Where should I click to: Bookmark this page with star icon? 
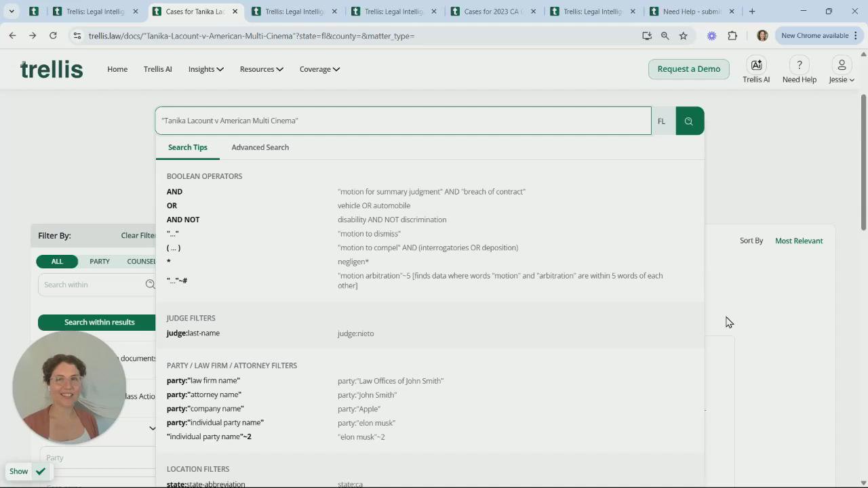click(x=684, y=36)
